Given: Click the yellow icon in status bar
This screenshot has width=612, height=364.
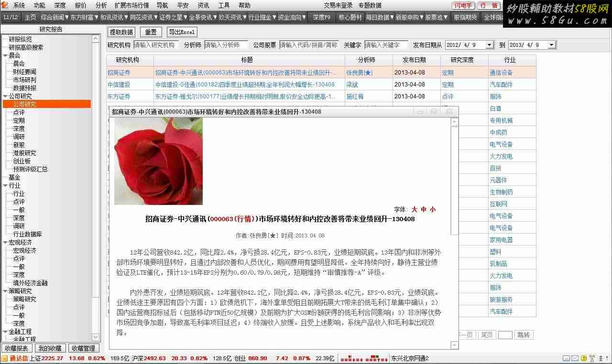Looking at the screenshot, I should click(584, 358).
